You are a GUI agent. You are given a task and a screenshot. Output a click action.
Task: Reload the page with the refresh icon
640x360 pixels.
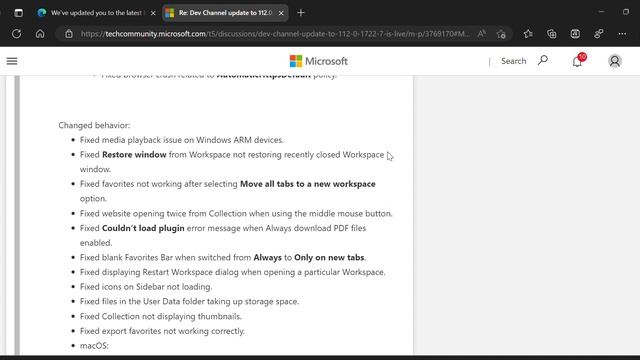coord(16,34)
